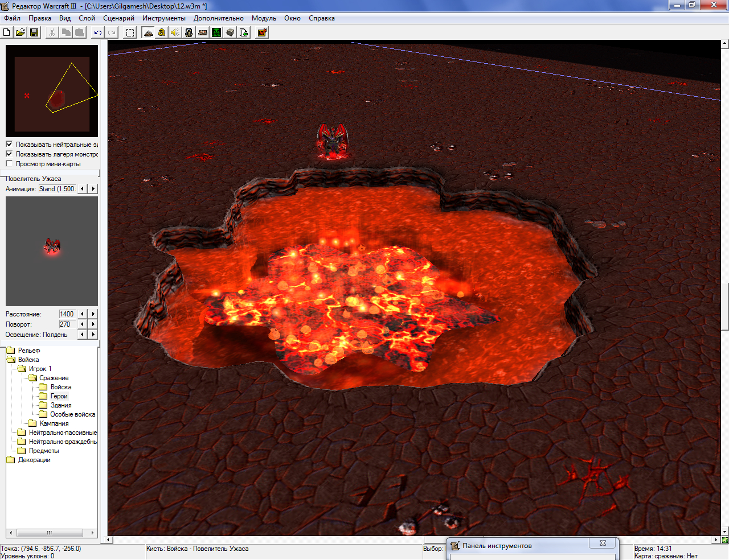Click the Повелитель Ужаса model preview
Viewport: 729px width, 560px height.
coord(52,251)
